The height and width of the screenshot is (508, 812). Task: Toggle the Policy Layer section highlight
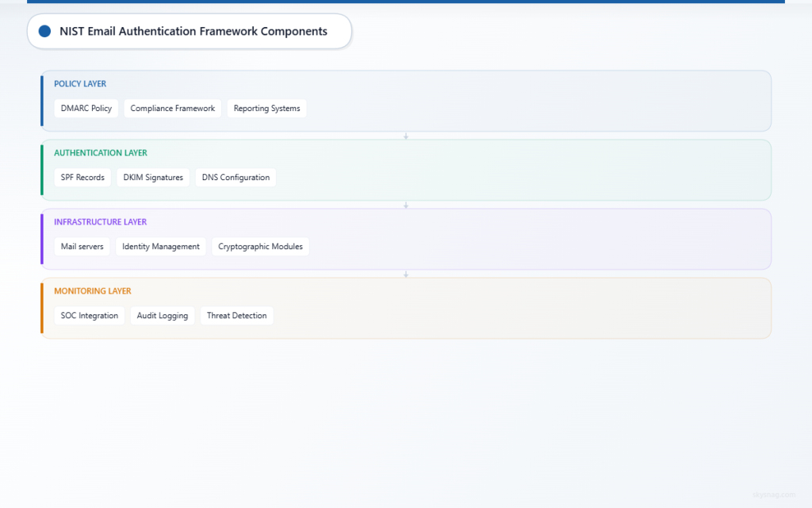click(406, 101)
